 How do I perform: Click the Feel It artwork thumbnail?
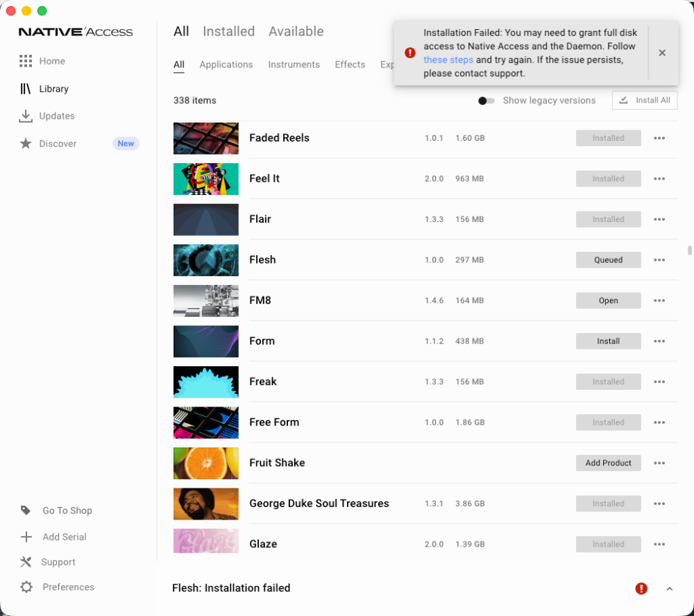[206, 179]
